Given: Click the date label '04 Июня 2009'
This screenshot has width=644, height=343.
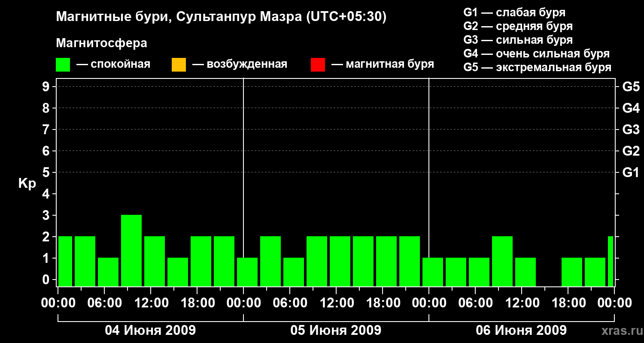Looking at the screenshot, I should pyautogui.click(x=150, y=331).
